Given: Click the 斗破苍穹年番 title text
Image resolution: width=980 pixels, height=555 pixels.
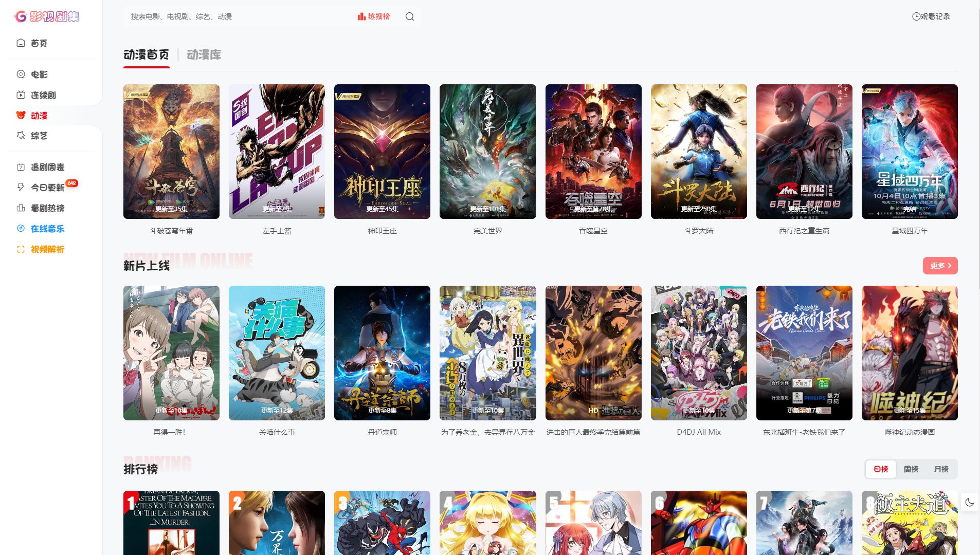Looking at the screenshot, I should pos(171,231).
